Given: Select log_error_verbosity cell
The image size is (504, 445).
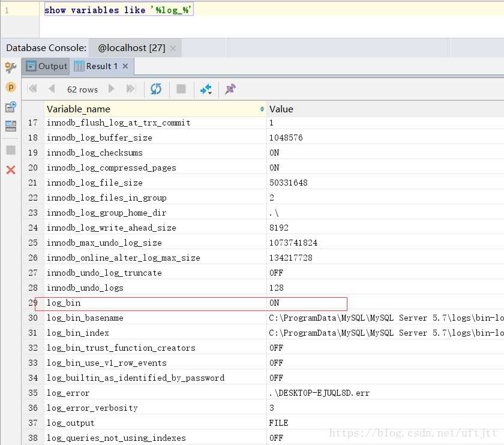Looking at the screenshot, I should [x=155, y=408].
